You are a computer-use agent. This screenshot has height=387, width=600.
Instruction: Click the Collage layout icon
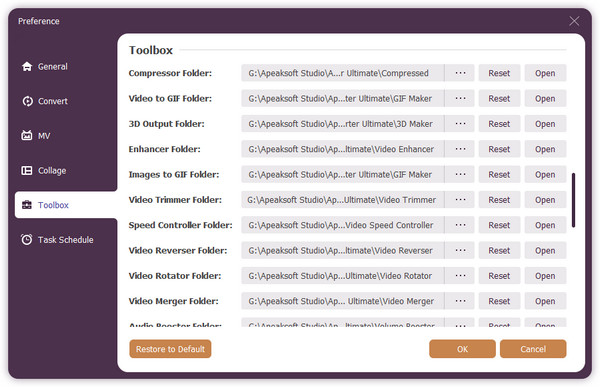27,170
